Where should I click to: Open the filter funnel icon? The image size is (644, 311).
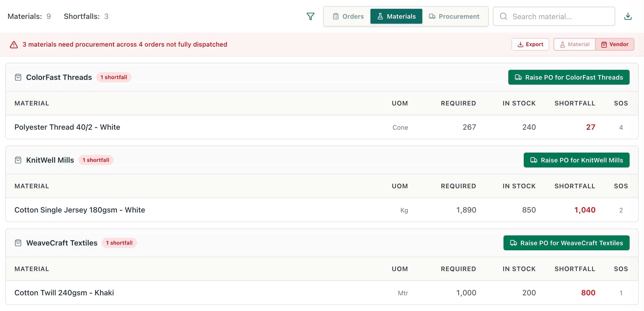pyautogui.click(x=310, y=17)
